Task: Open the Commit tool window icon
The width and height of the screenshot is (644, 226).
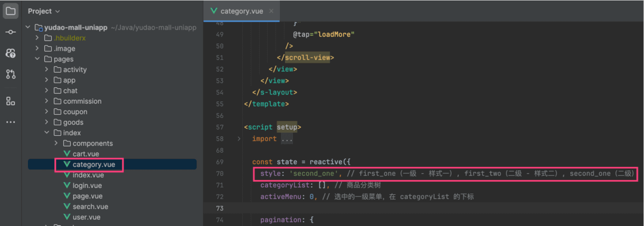Action: 11,32
